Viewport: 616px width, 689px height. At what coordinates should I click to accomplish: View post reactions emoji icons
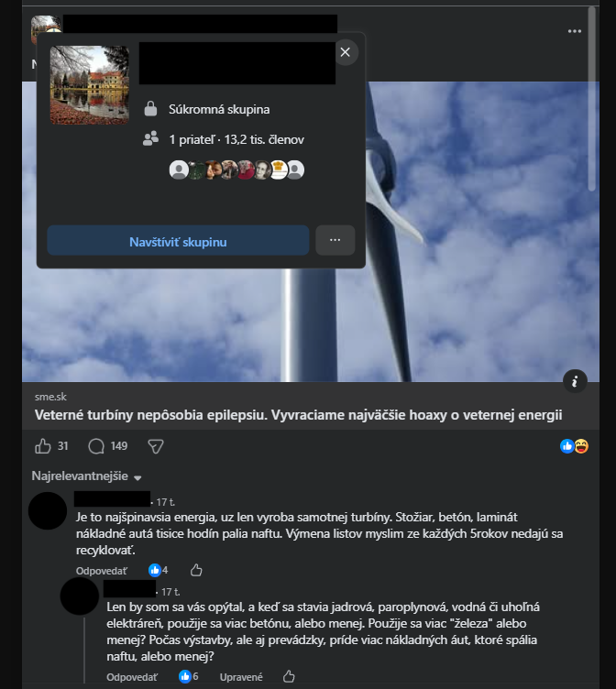tap(574, 446)
